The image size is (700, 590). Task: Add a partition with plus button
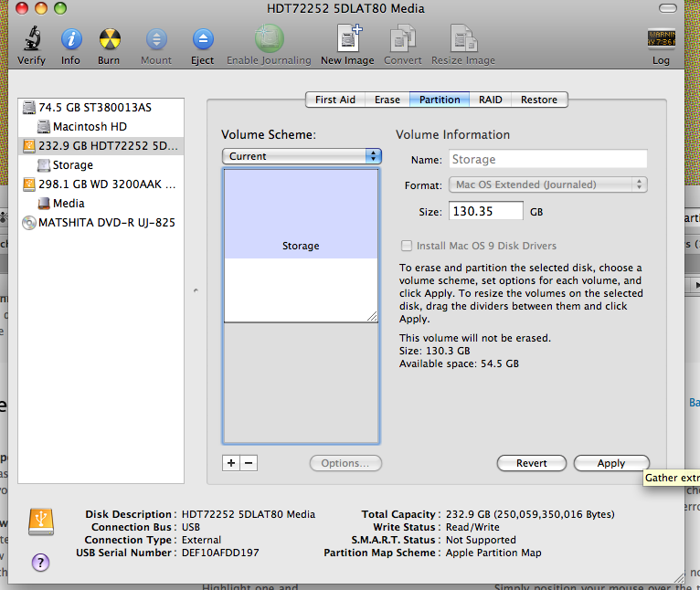pos(231,463)
